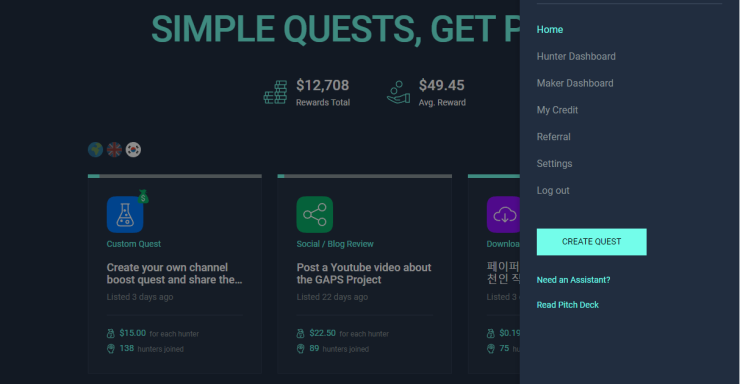
Task: Open the Referral menu item
Action: (x=553, y=137)
